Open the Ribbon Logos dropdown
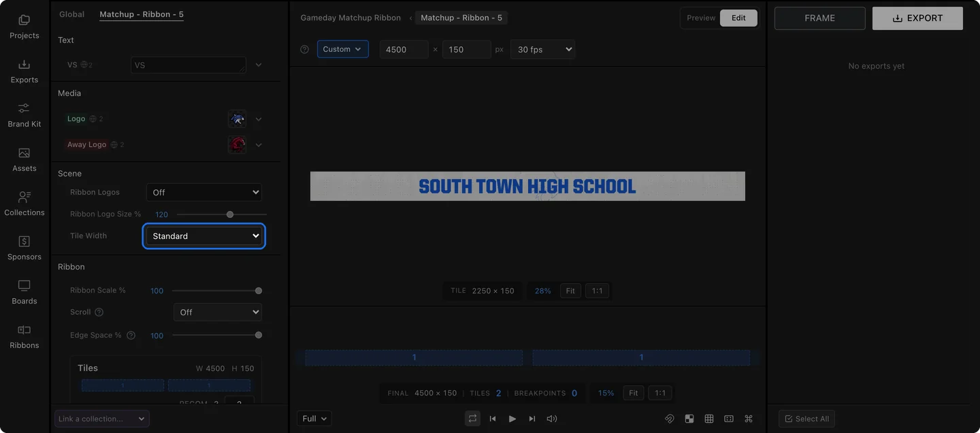This screenshot has height=433, width=980. point(204,193)
